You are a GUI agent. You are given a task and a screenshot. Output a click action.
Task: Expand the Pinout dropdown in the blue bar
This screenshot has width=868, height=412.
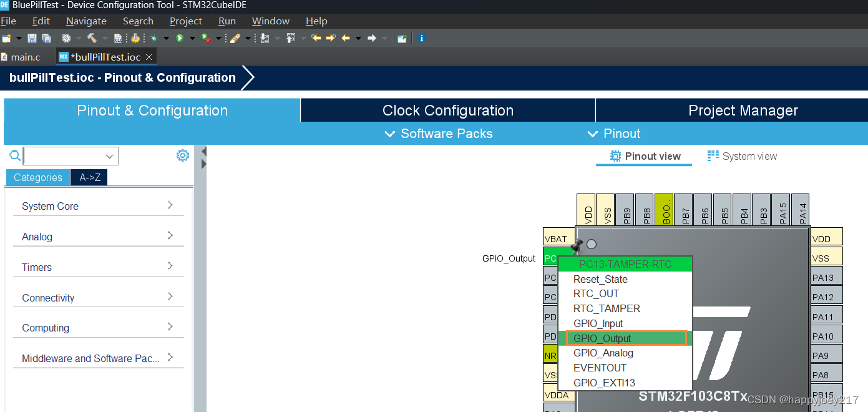point(614,134)
